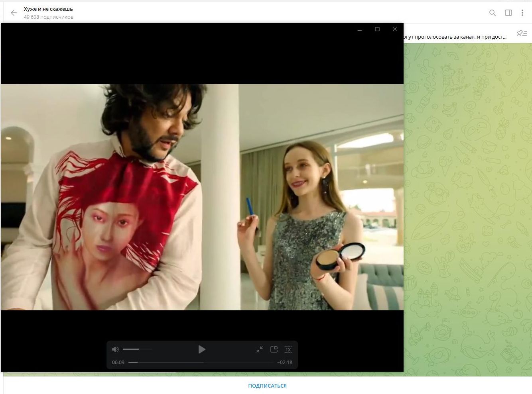532x394 pixels.
Task: Open the 1X playback speed options
Action: [x=288, y=349]
